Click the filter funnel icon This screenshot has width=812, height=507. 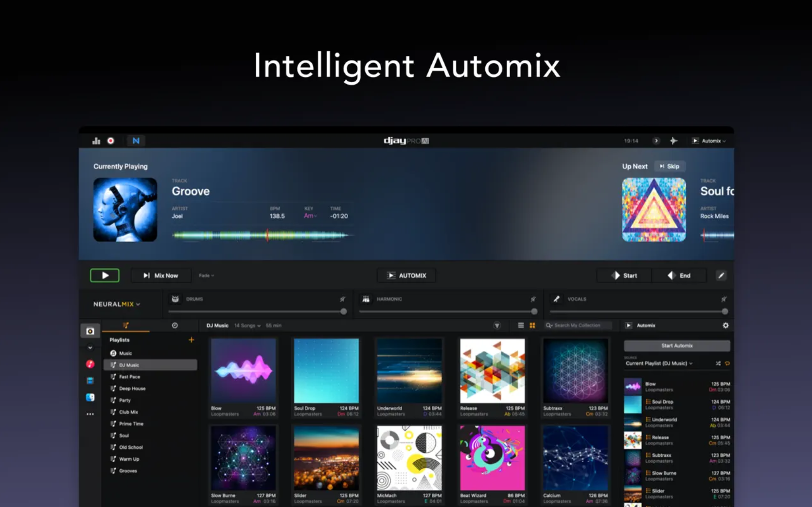coord(497,326)
